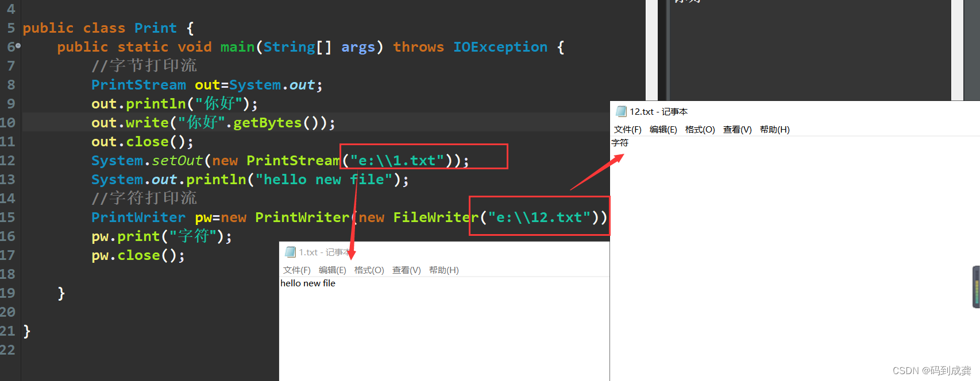980x381 pixels.
Task: Click text 'hello new file' in 1.txt Notepad
Action: (308, 283)
